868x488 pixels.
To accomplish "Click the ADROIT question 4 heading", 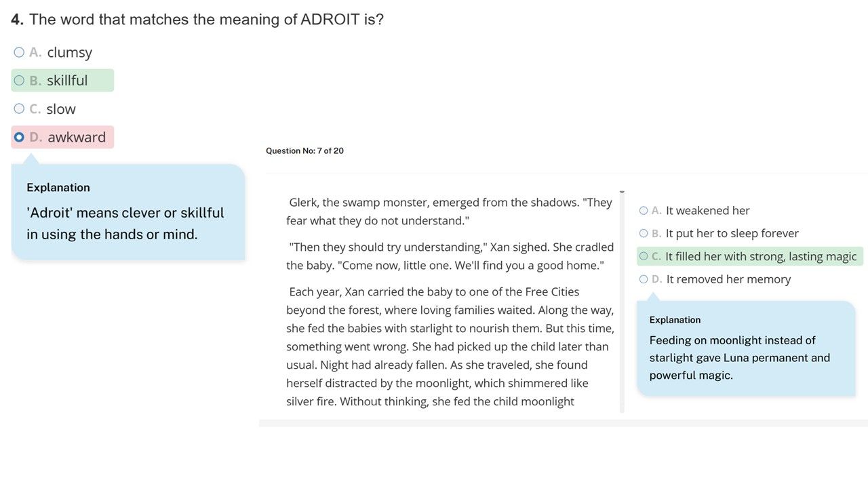I will tap(197, 20).
